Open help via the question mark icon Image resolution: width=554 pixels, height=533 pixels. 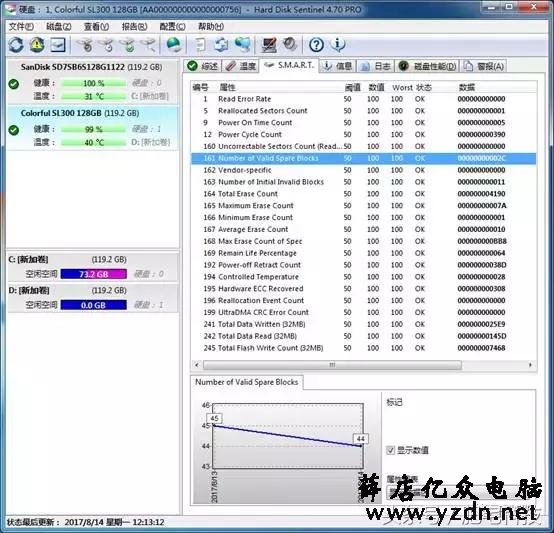point(316,45)
